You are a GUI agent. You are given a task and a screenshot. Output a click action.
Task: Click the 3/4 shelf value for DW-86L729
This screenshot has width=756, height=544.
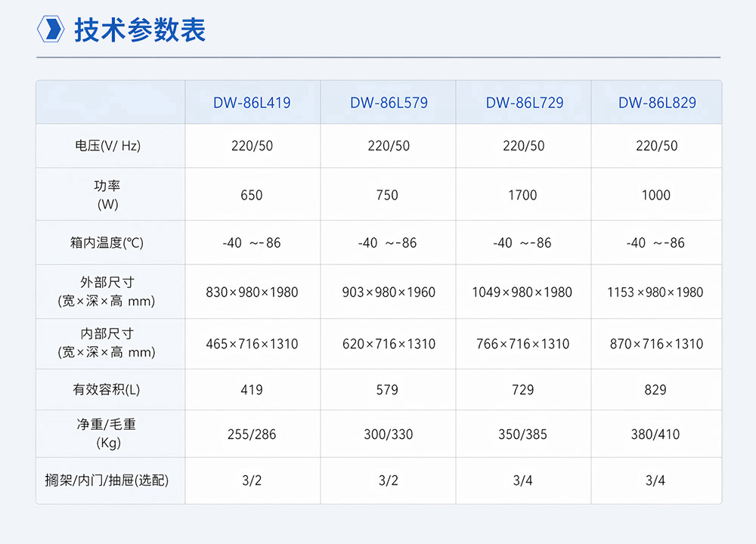point(522,481)
